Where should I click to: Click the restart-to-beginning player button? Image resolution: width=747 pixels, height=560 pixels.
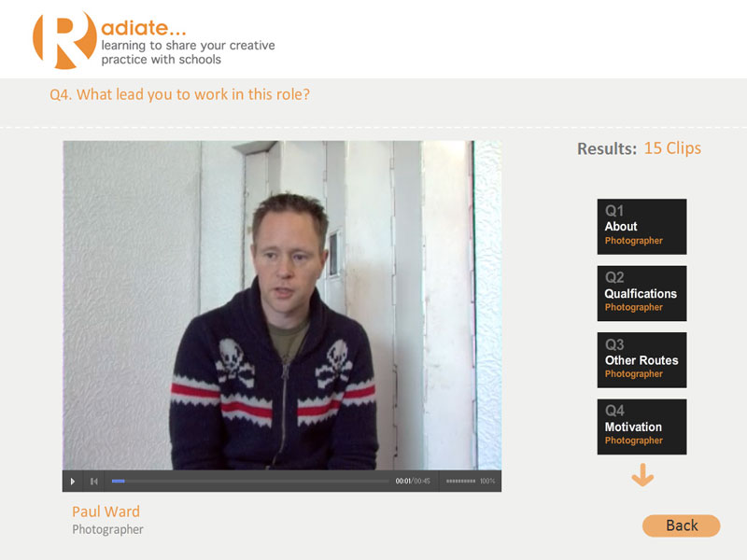(94, 482)
